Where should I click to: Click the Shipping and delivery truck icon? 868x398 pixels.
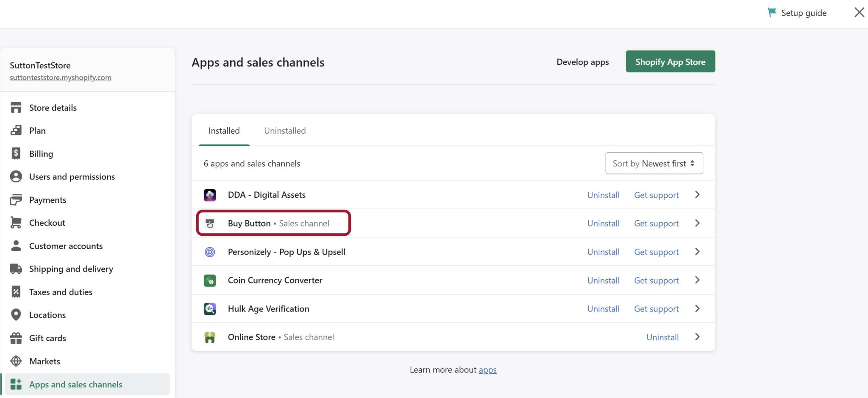coord(16,269)
